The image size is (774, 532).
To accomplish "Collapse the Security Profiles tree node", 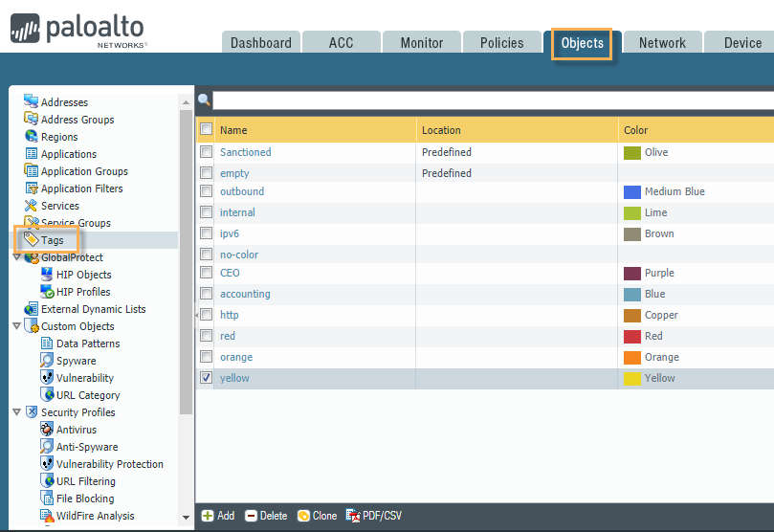I will tap(17, 412).
